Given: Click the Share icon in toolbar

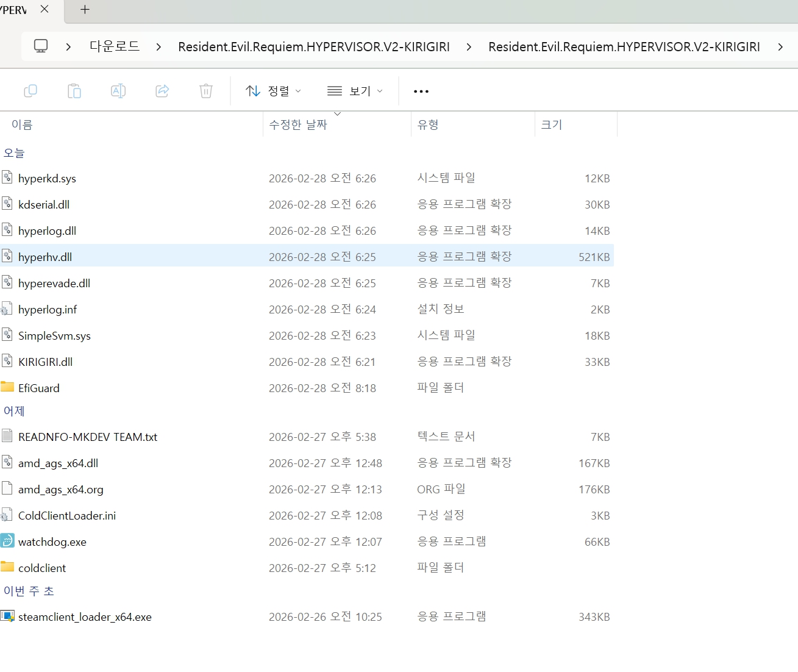Looking at the screenshot, I should tap(162, 91).
